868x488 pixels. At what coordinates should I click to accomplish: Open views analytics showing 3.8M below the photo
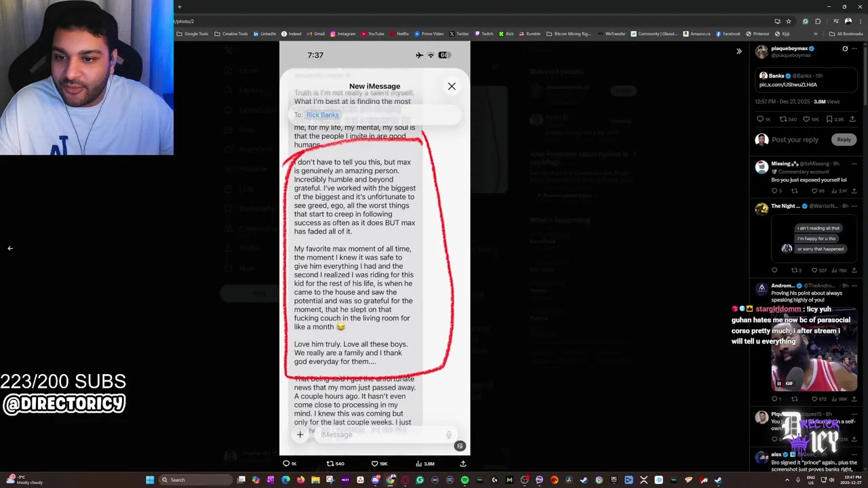425,464
